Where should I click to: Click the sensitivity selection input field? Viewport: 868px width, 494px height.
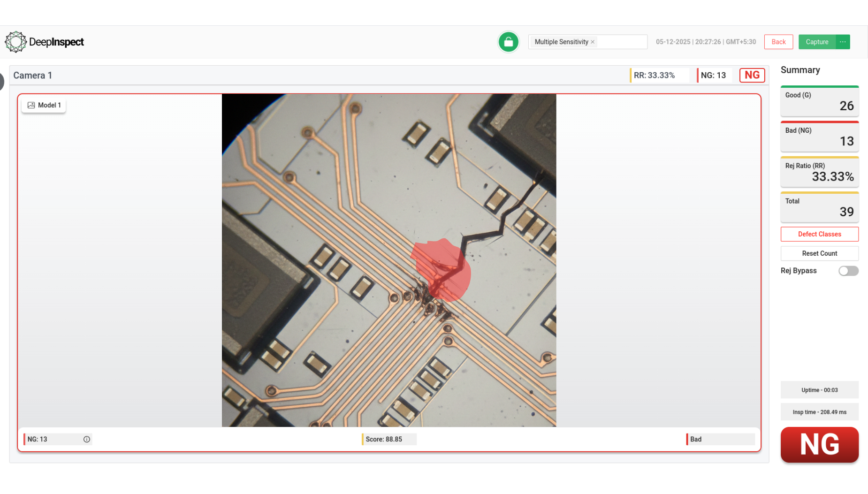coord(624,42)
